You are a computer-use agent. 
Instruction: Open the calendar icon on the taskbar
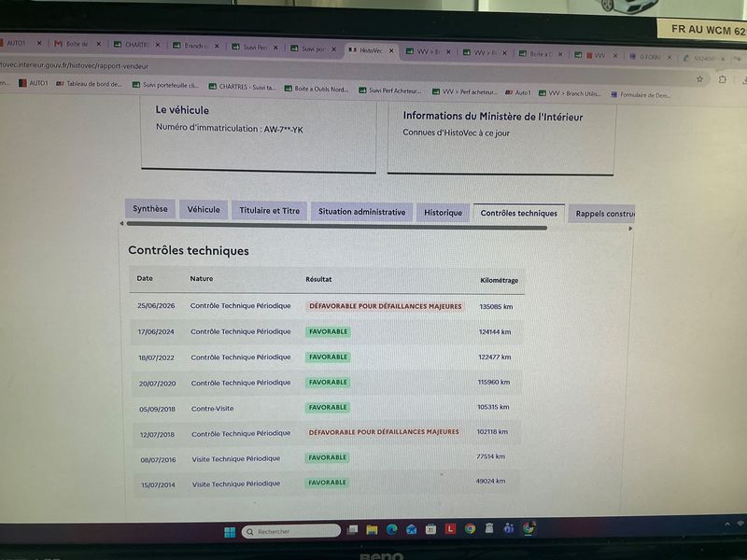[x=430, y=528]
